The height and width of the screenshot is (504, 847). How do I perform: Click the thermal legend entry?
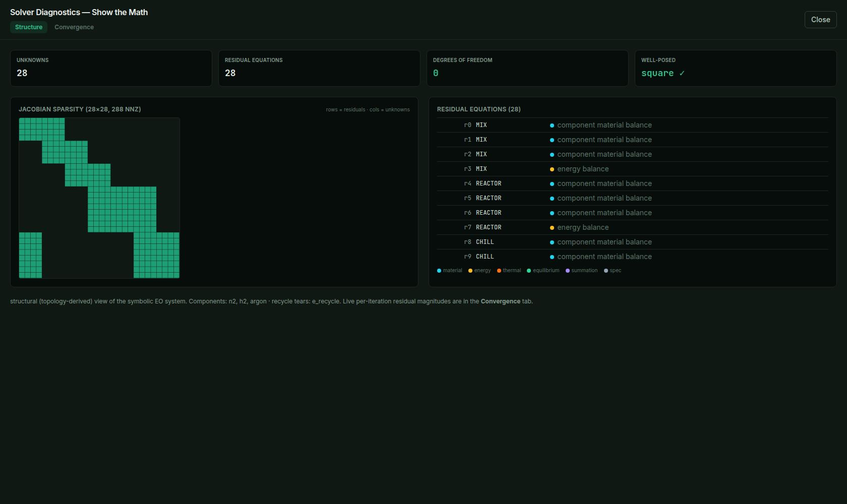click(x=509, y=271)
